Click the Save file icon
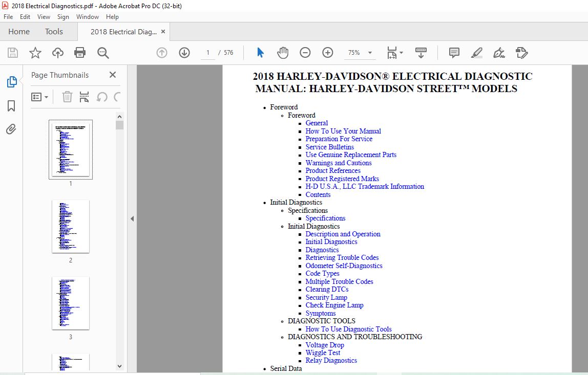The width and height of the screenshot is (588, 375). pos(13,53)
